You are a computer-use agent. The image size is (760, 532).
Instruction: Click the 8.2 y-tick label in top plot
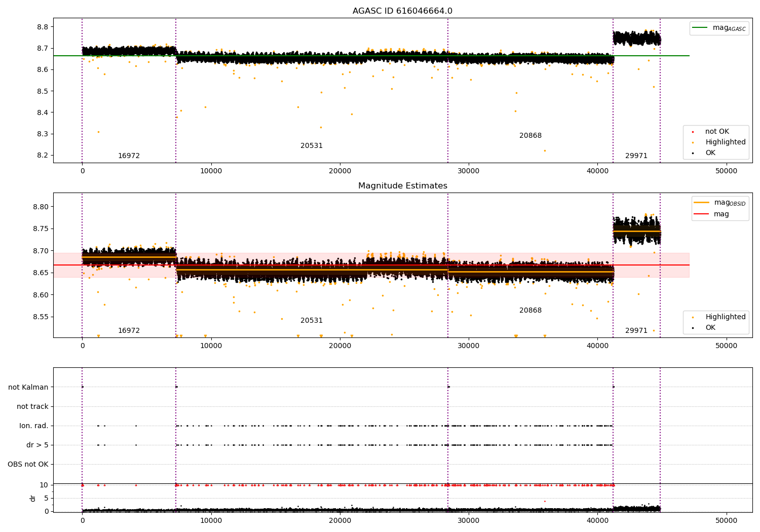pos(43,156)
